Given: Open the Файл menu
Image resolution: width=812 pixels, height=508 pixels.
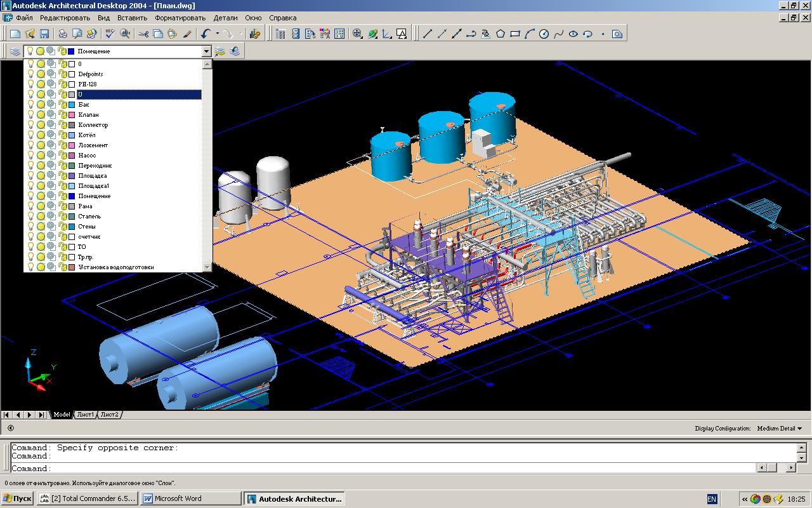Looking at the screenshot, I should pos(24,18).
